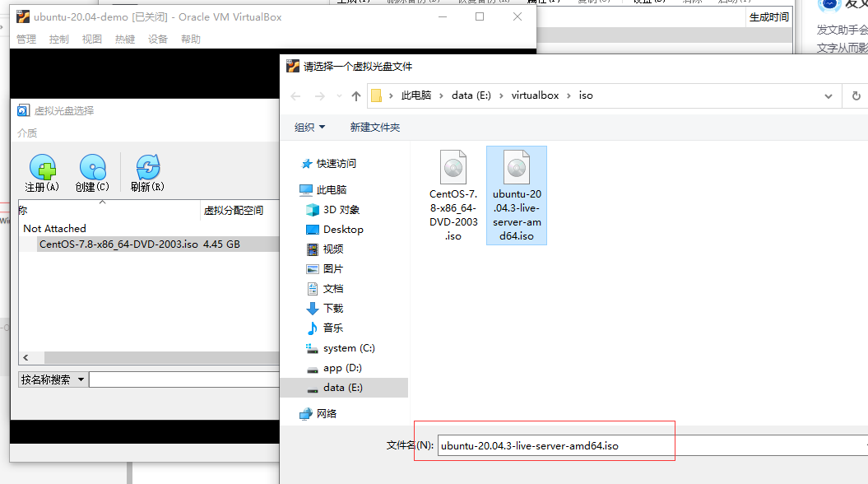The height and width of the screenshot is (484, 868).
Task: Click 新建文件夹 button
Action: coord(375,128)
